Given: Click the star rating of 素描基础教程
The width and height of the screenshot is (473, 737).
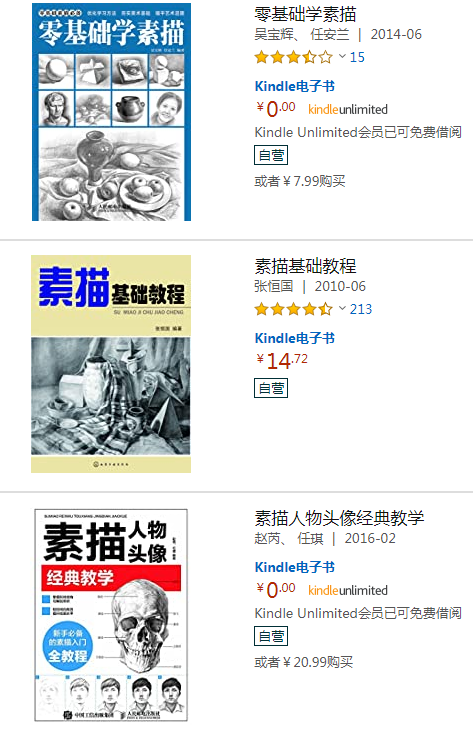Looking at the screenshot, I should (x=293, y=309).
